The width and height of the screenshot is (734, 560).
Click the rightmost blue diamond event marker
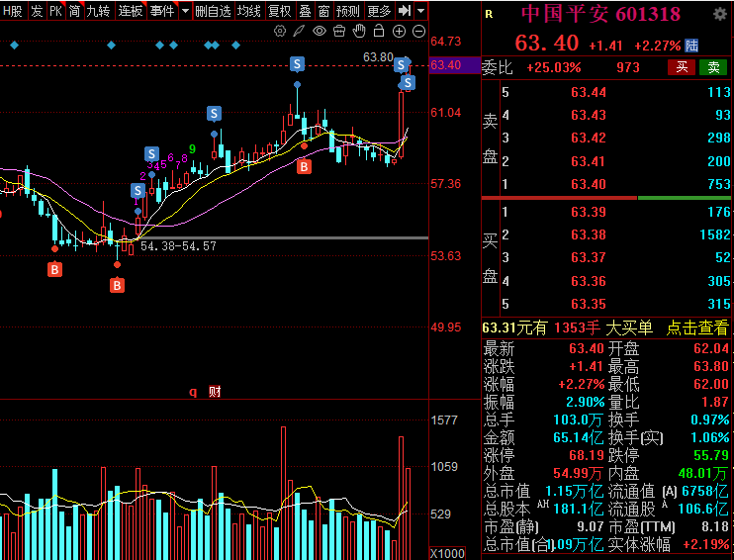(x=235, y=46)
